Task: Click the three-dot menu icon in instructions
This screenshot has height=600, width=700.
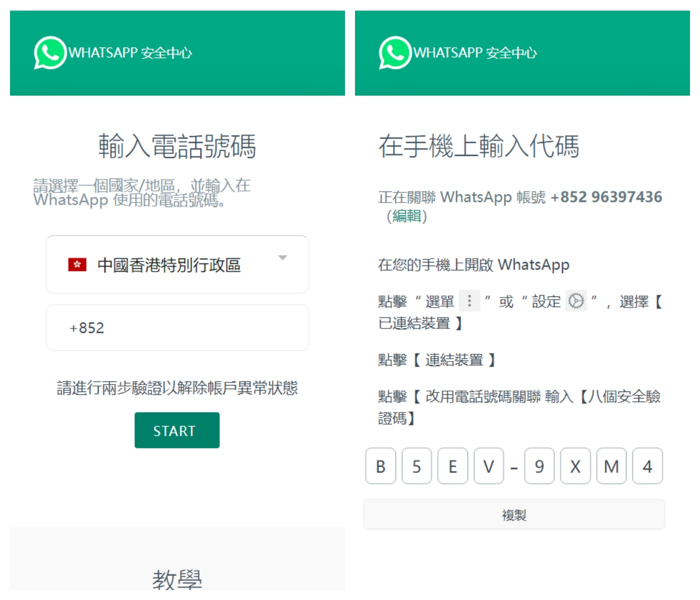Action: [x=469, y=301]
